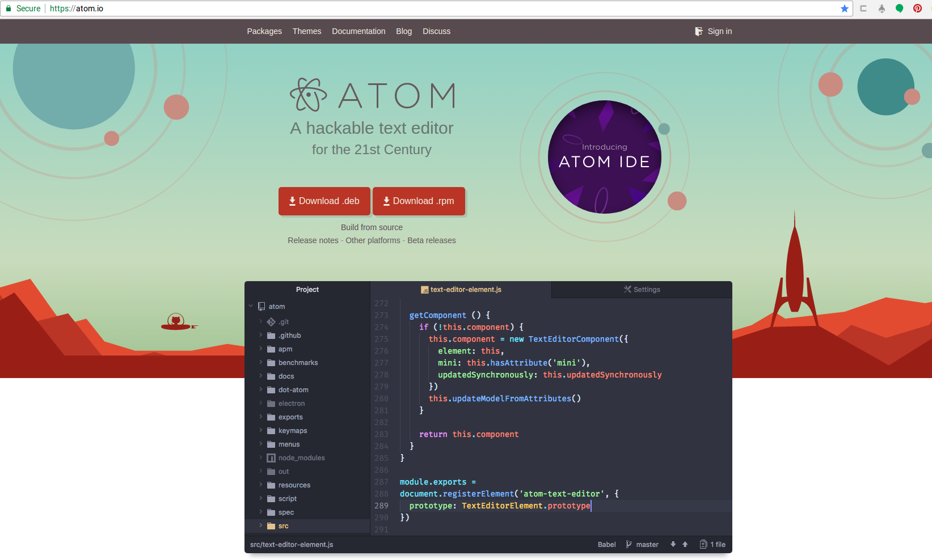Click the Download .rpm button
Image resolution: width=932 pixels, height=560 pixels.
(x=419, y=201)
